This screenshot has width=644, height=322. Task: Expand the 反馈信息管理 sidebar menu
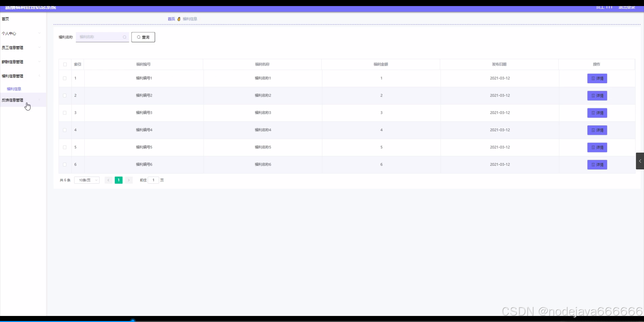[x=23, y=100]
